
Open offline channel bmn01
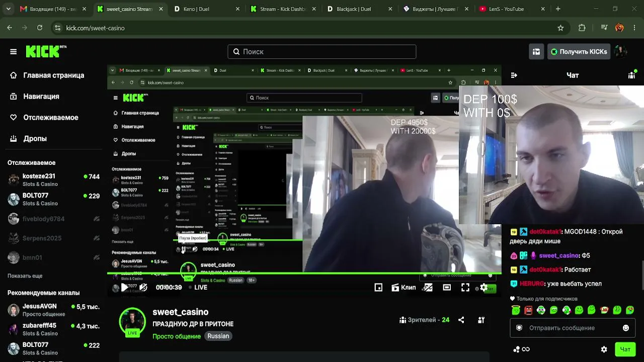pos(53,258)
